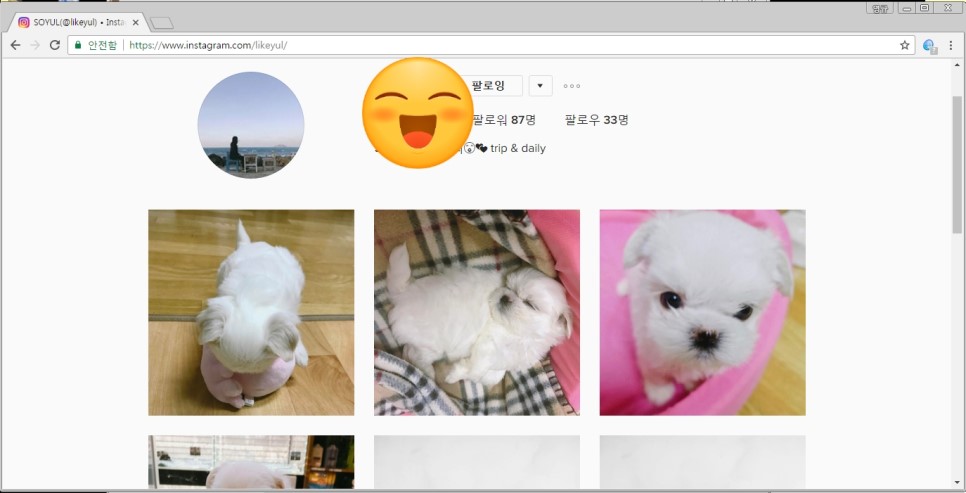
Task: Click the scrollbar down arrow
Action: tap(957, 483)
